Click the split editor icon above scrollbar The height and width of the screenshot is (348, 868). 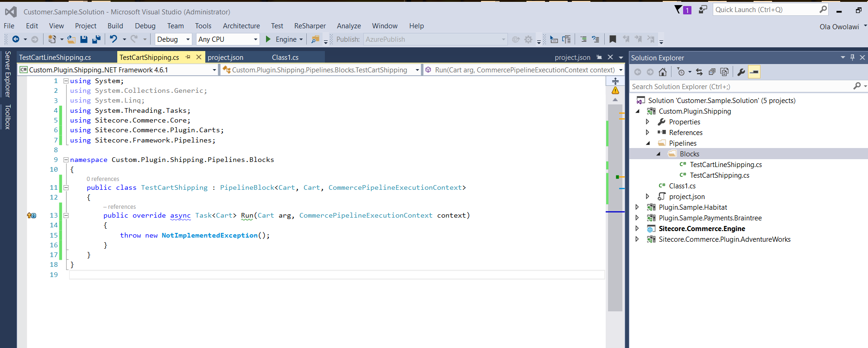coord(615,81)
